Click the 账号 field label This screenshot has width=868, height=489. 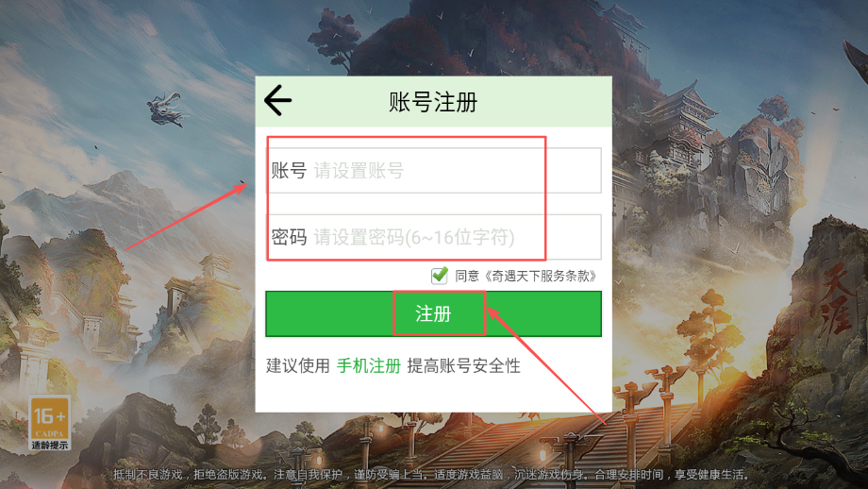[289, 171]
